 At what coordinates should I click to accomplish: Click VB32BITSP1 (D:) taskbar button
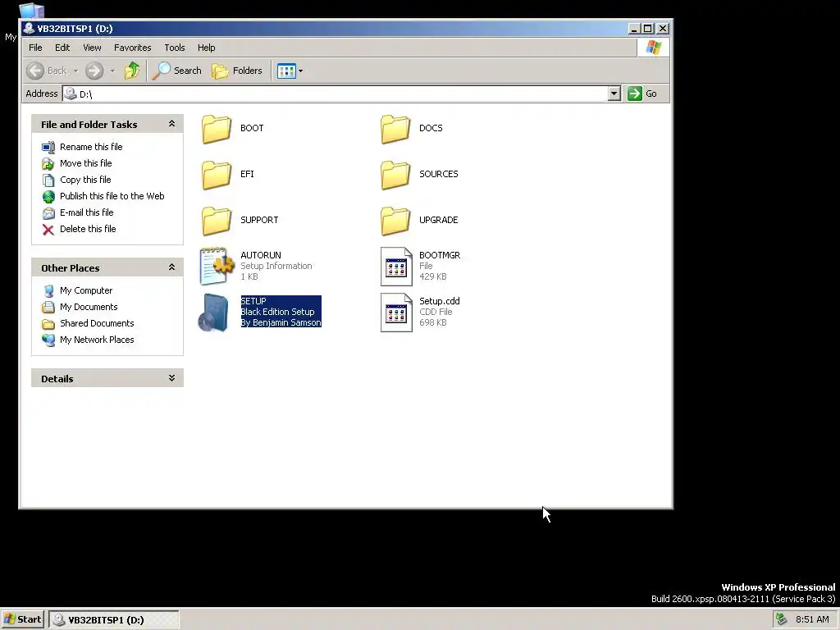114,620
